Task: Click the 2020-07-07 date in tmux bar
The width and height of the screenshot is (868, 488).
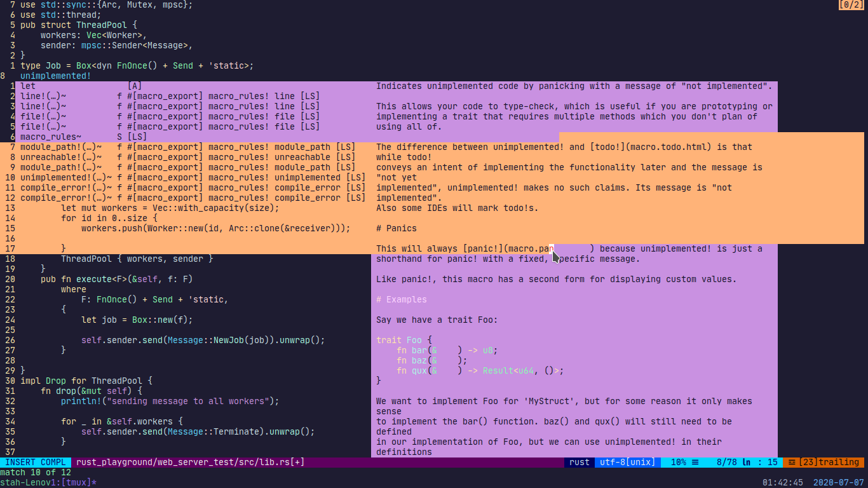Action: (839, 482)
